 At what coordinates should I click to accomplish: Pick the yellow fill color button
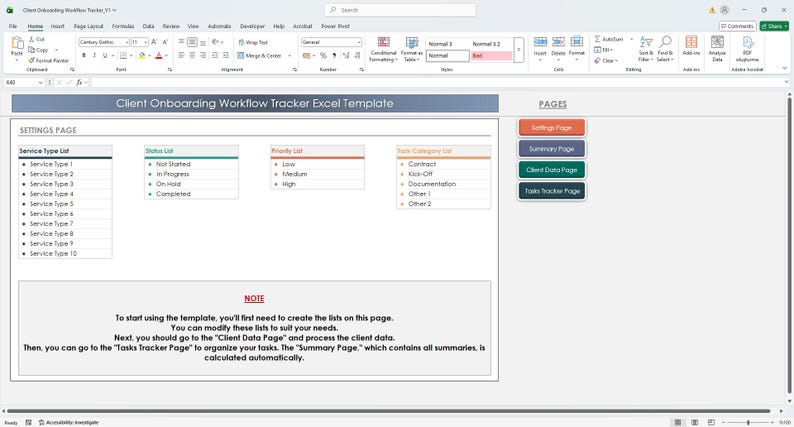click(142, 56)
